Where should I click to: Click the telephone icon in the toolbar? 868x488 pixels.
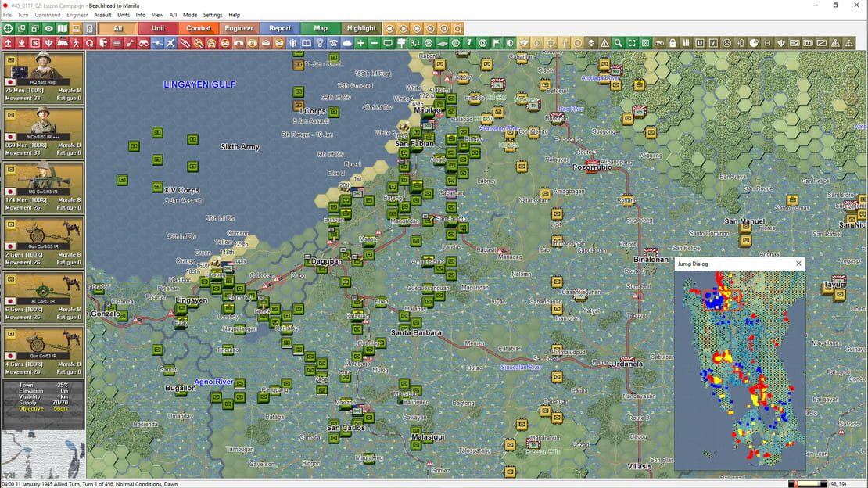point(333,43)
